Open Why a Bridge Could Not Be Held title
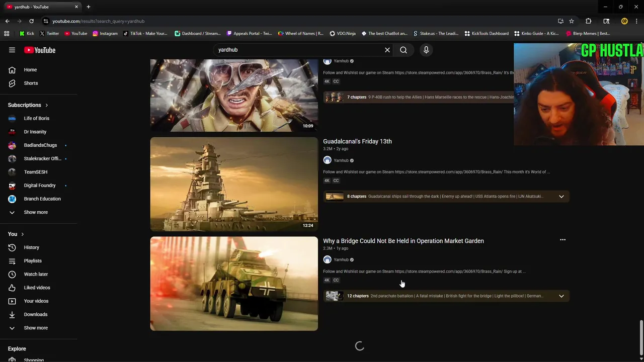 [x=404, y=241]
